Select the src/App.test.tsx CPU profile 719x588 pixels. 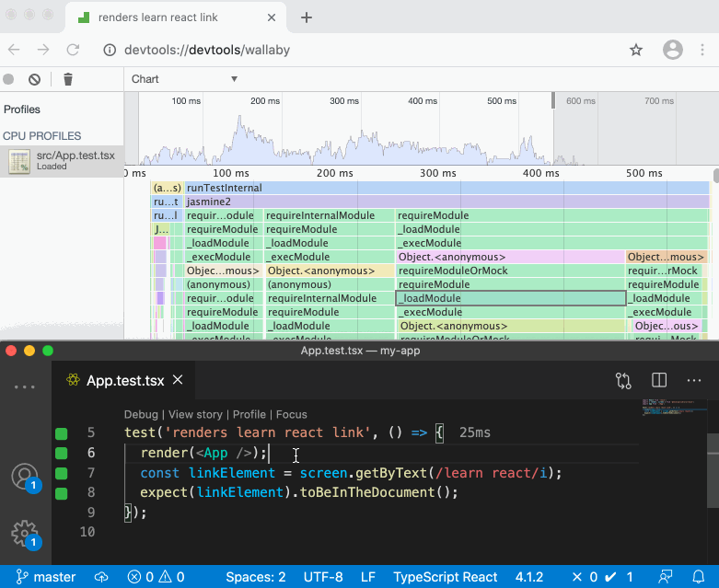[x=62, y=161]
